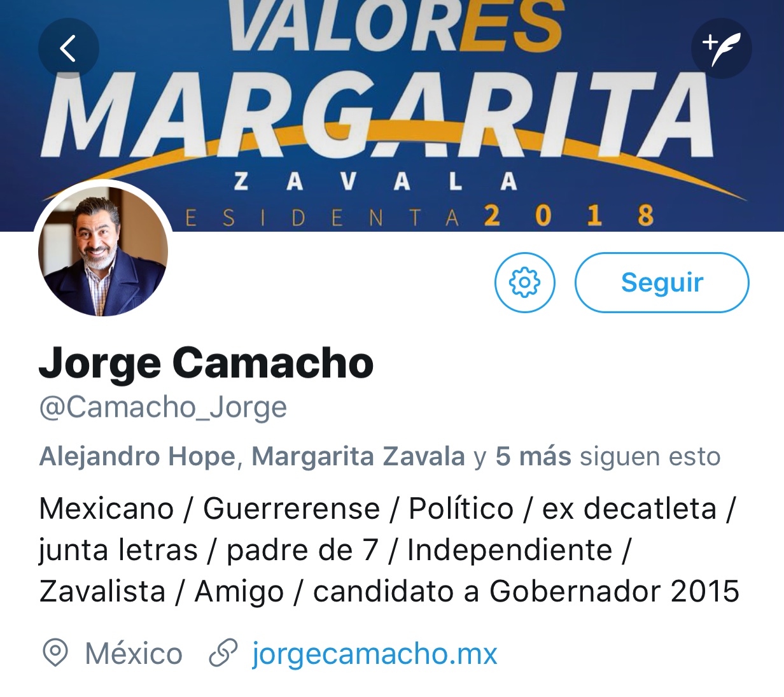
Task: Tap the siguen esto text
Action: pyautogui.click(x=650, y=456)
